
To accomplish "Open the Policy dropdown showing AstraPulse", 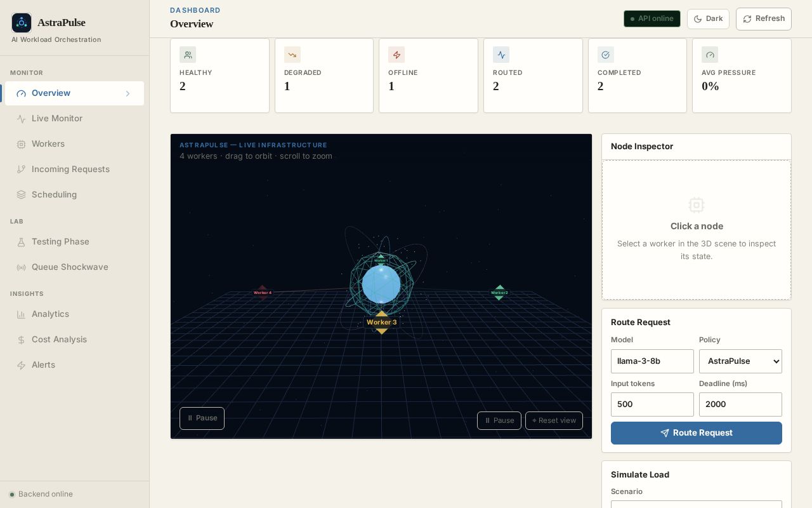I will (740, 361).
